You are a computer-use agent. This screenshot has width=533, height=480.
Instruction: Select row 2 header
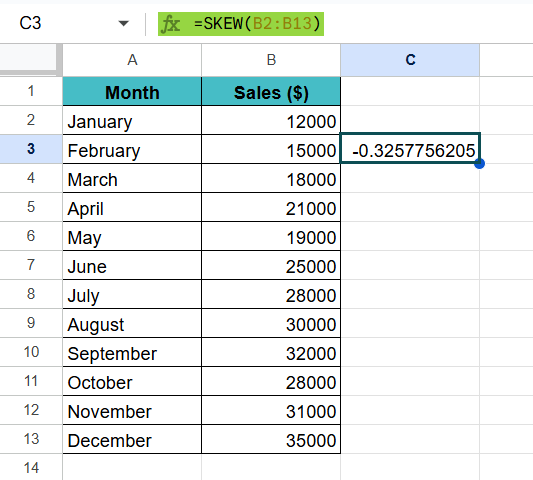click(31, 120)
